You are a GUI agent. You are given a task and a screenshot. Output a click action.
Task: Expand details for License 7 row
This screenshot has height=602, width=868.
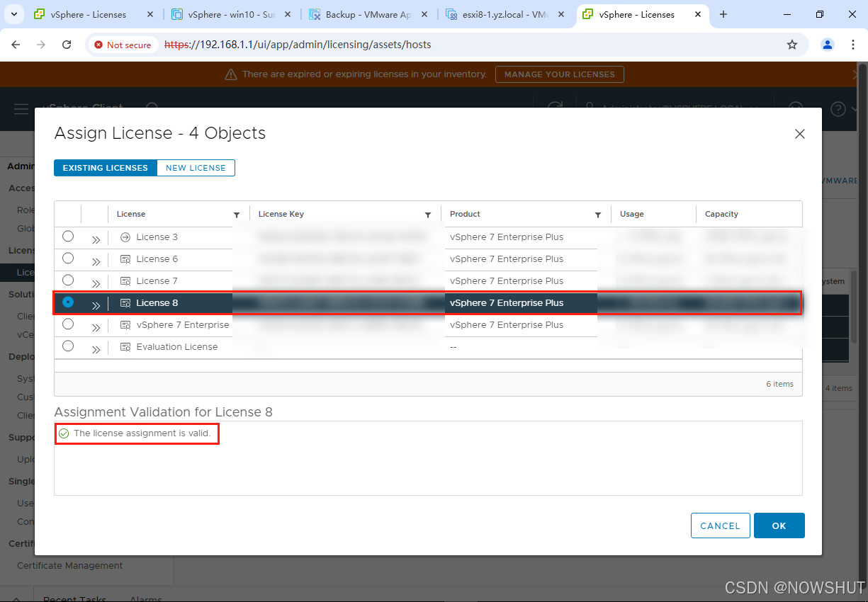pyautogui.click(x=96, y=283)
